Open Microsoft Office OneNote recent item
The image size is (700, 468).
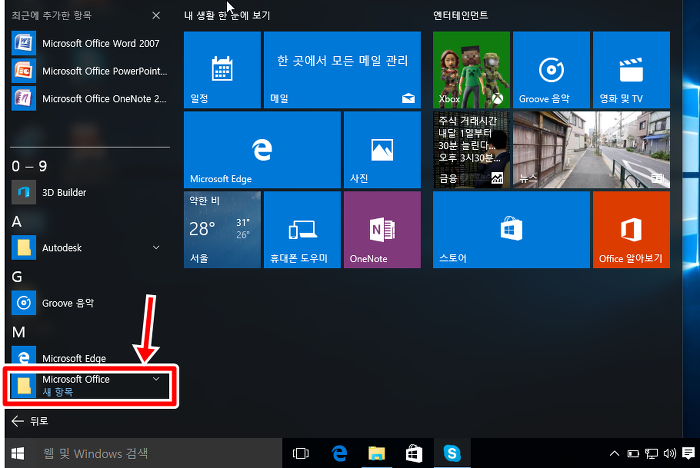[x=90, y=99]
